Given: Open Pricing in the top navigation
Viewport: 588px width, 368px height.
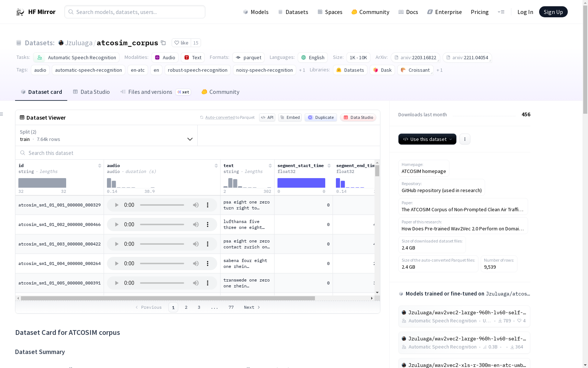Looking at the screenshot, I should [480, 12].
